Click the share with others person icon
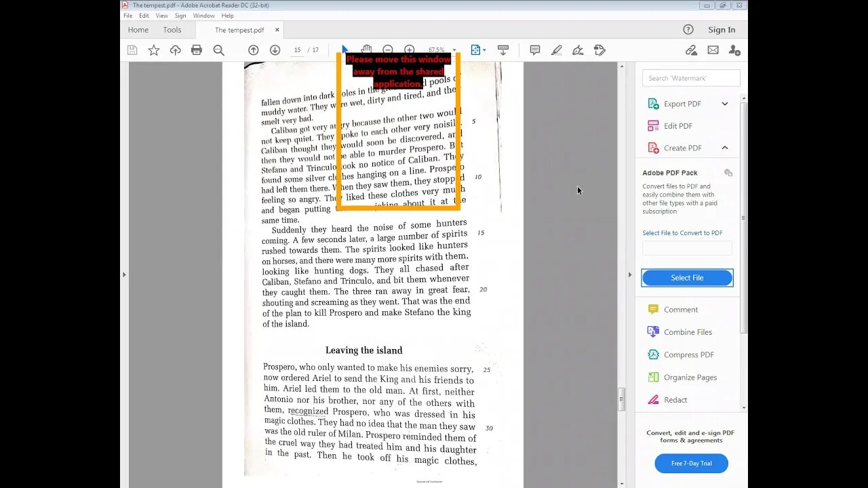Image resolution: width=868 pixels, height=488 pixels. [x=734, y=50]
